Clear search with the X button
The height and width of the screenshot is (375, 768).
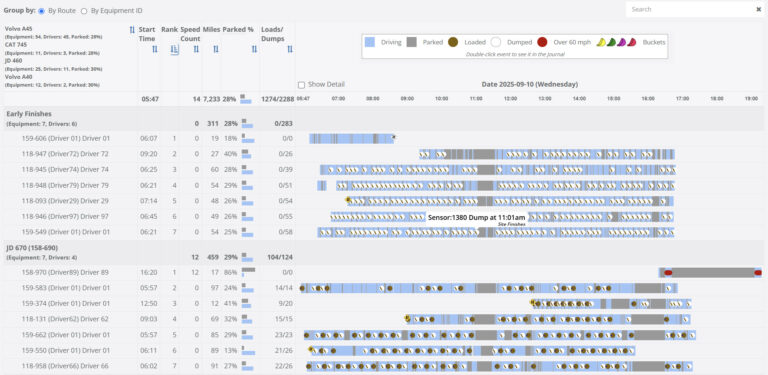(x=759, y=9)
